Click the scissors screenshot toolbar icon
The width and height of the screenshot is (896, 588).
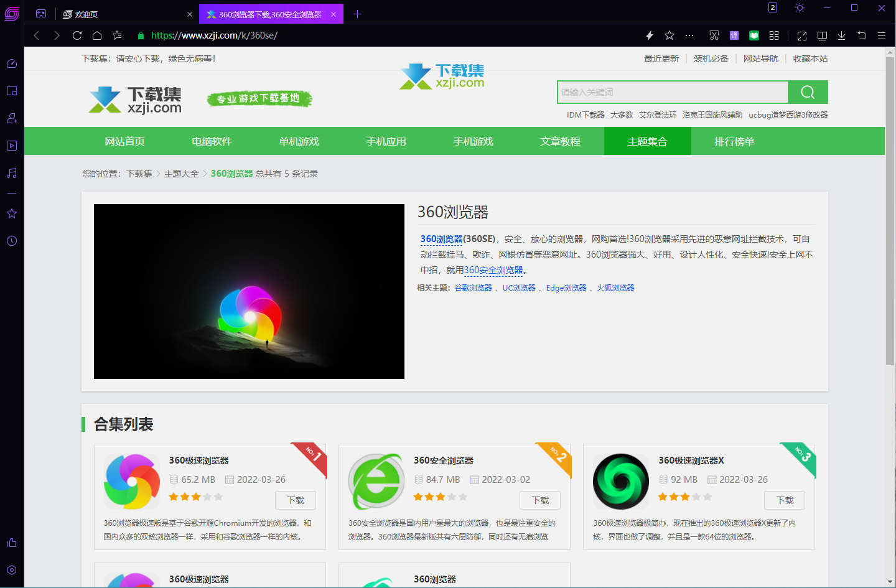(x=714, y=35)
